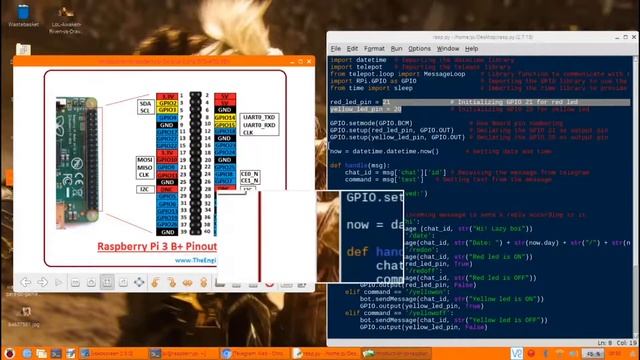The height and width of the screenshot is (360, 640).
Task: Click code line 'from time import sleep'
Action: (371, 88)
